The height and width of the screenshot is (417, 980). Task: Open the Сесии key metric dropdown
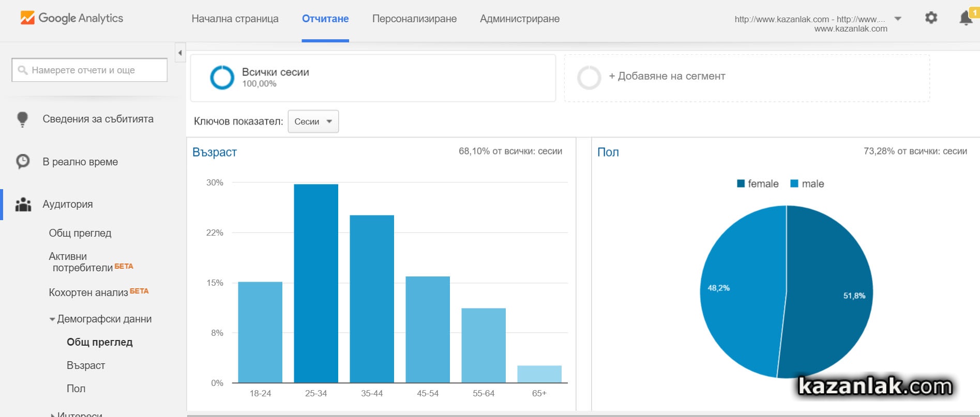coord(313,121)
